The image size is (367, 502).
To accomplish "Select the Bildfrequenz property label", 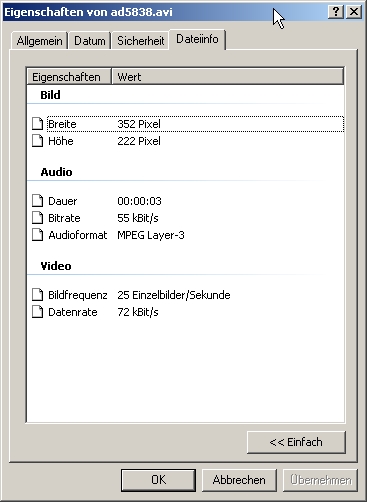I will tap(78, 295).
